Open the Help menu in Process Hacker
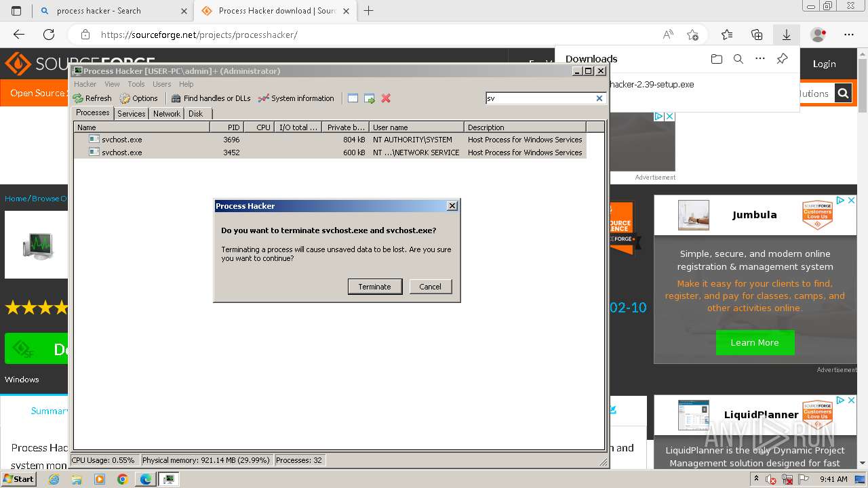 click(x=186, y=84)
